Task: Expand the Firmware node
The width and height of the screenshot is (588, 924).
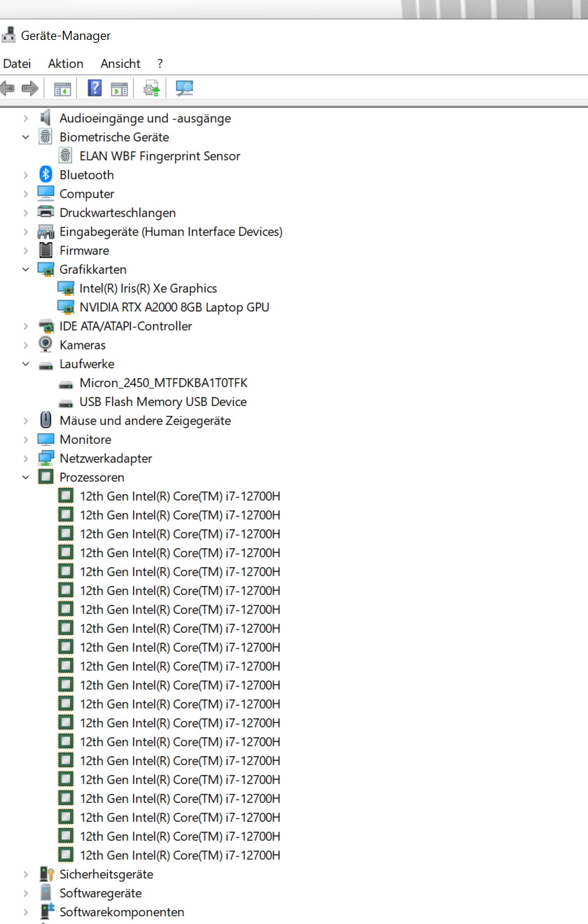Action: click(26, 251)
